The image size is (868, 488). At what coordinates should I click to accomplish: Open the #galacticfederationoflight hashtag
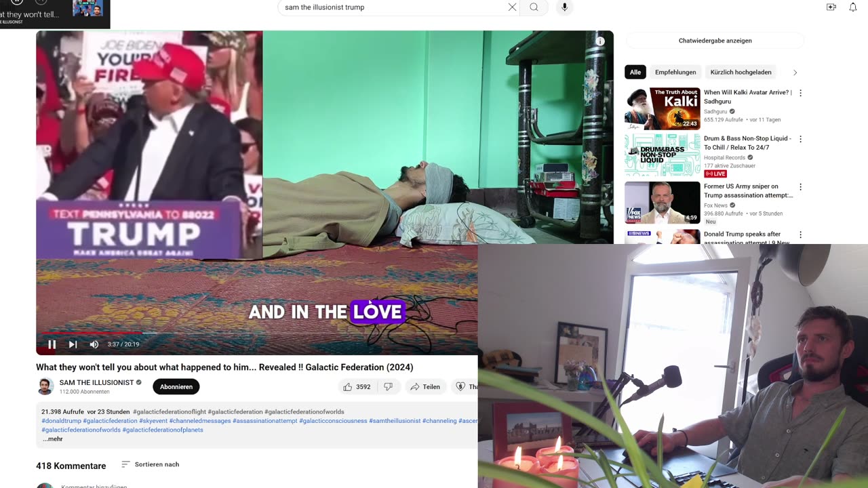170,412
